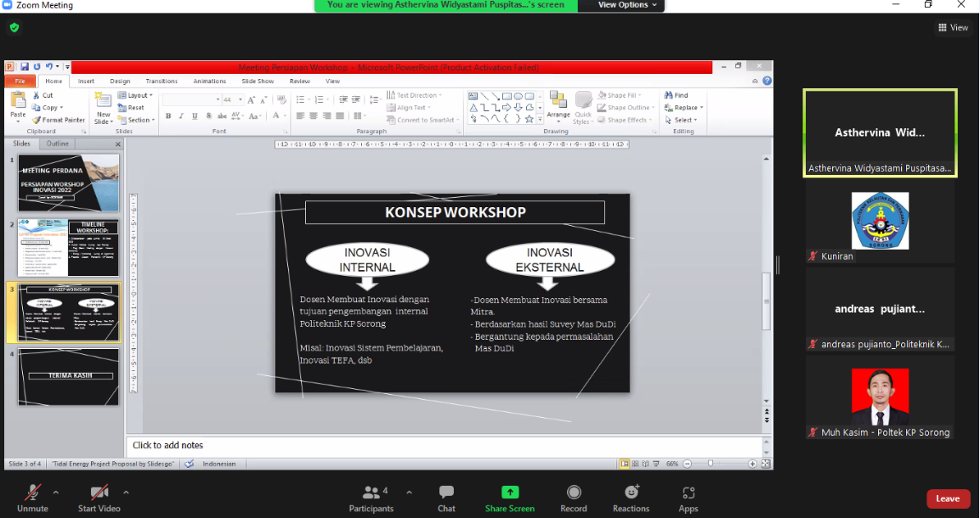
Task: Start recording the meeting
Action: click(574, 498)
